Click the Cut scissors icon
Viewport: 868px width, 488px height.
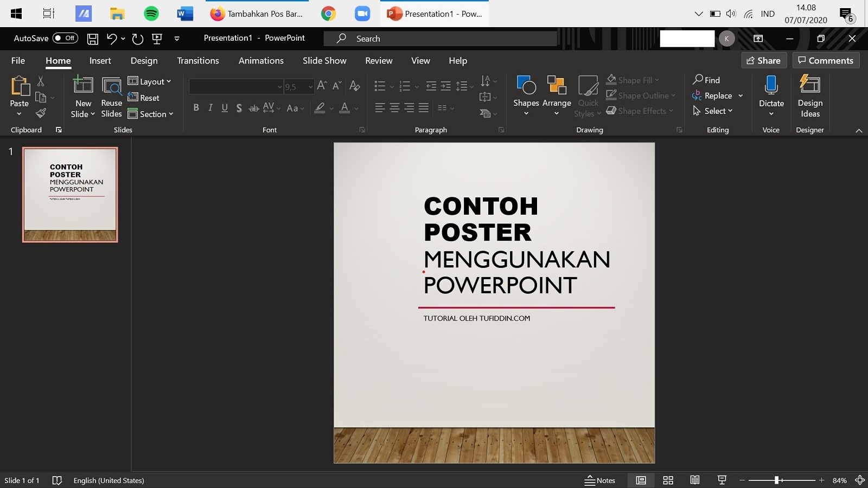[x=41, y=81]
